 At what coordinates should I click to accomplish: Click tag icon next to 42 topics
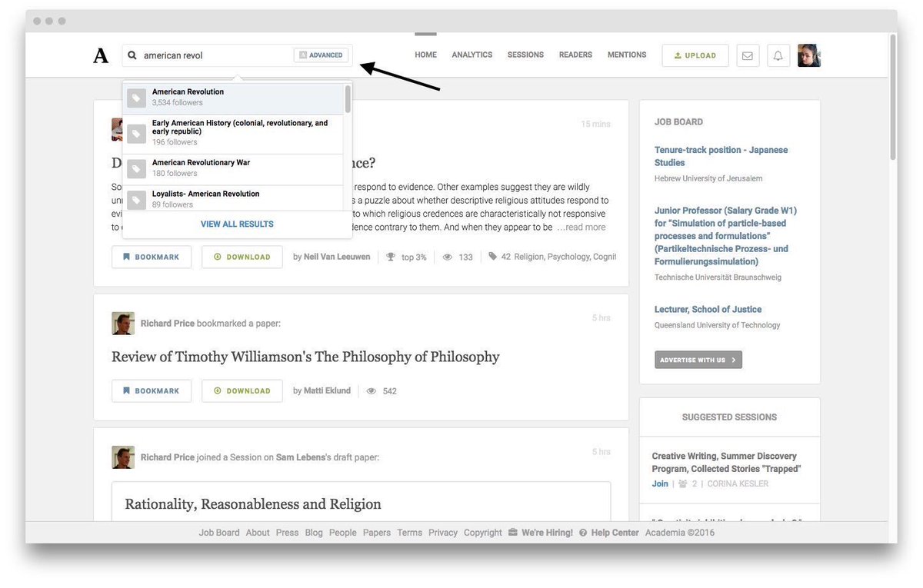pyautogui.click(x=492, y=257)
